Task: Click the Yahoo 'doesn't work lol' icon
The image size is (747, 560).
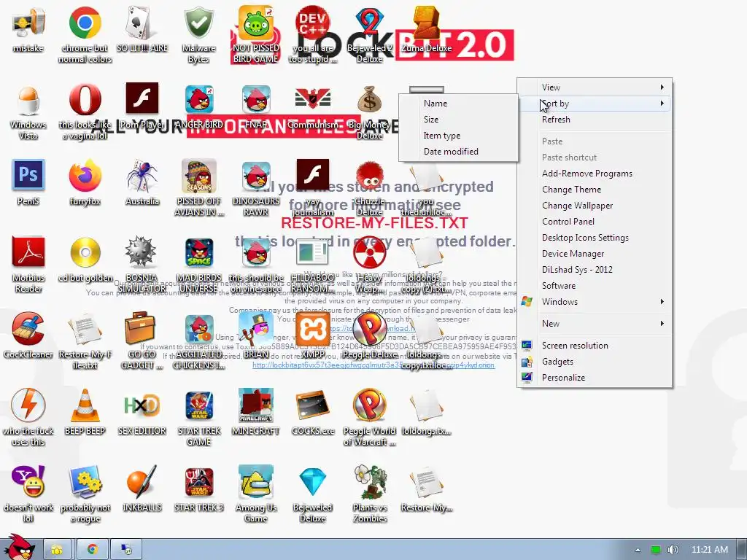Action: (28, 494)
